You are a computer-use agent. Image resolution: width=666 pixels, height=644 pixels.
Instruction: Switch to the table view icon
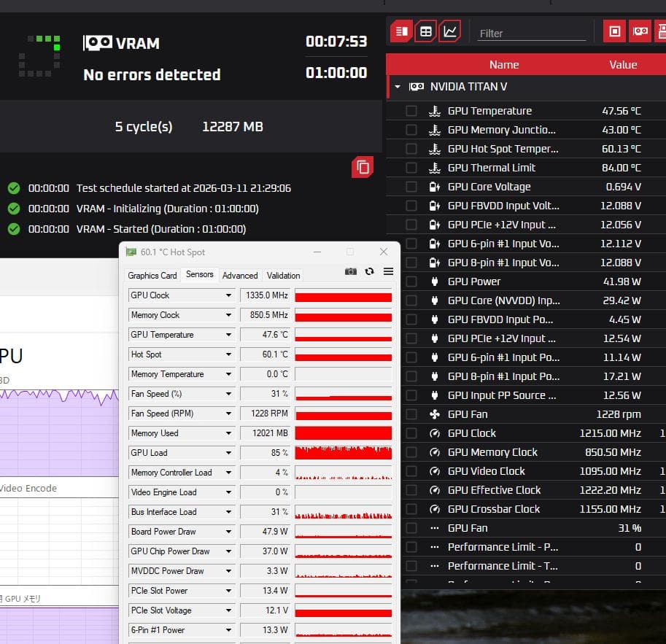tap(425, 31)
